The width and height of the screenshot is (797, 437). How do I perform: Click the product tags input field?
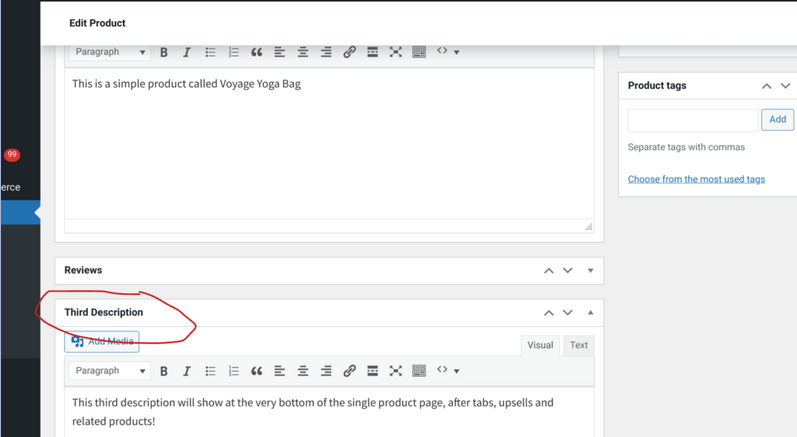click(x=692, y=120)
